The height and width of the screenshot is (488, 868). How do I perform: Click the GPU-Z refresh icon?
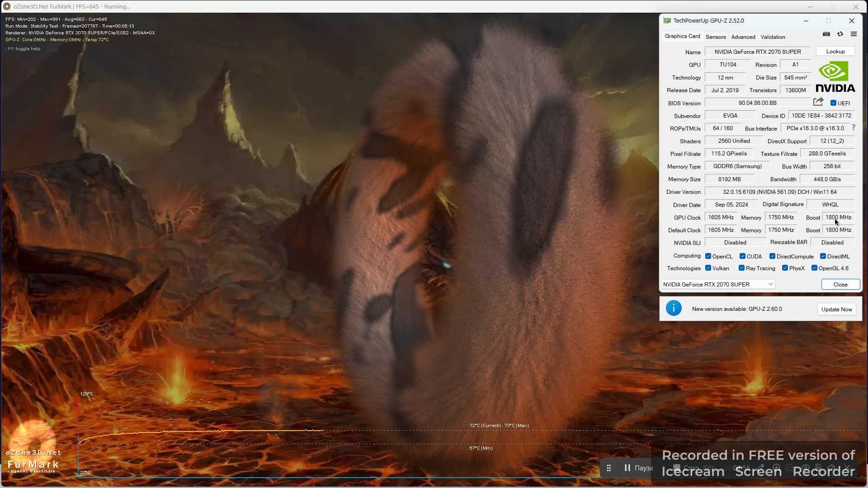(840, 34)
